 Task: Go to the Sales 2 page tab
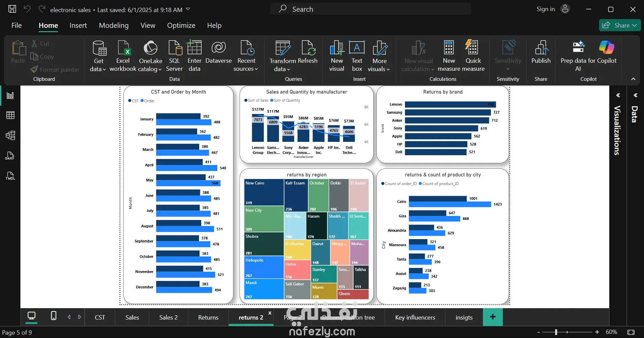168,318
